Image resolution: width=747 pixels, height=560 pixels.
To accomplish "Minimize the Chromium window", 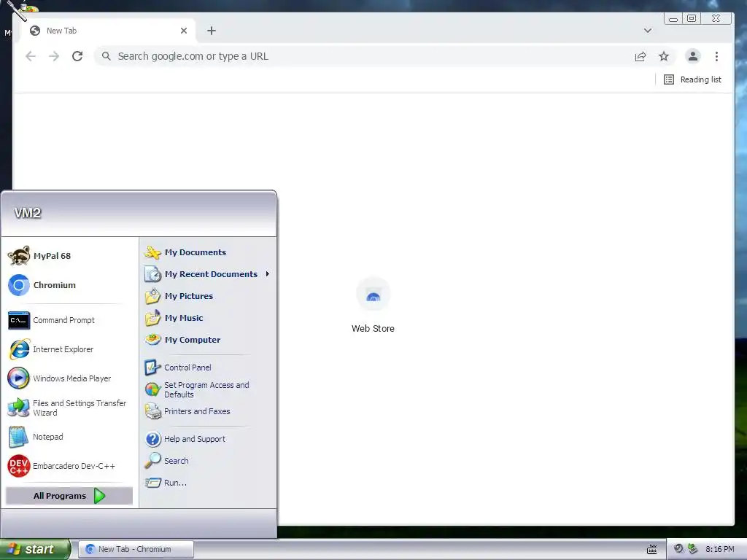I will click(673, 18).
